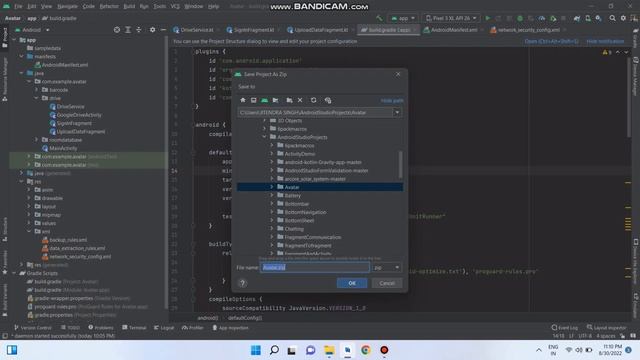The image size is (640, 360).
Task: Expand all icon in Project panel
Action: click(128, 30)
